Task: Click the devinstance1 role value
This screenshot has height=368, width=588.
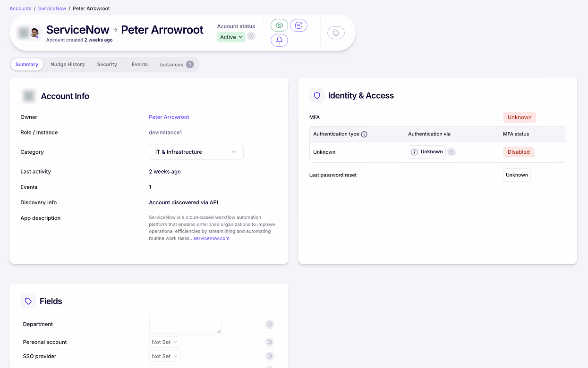Action: click(165, 133)
